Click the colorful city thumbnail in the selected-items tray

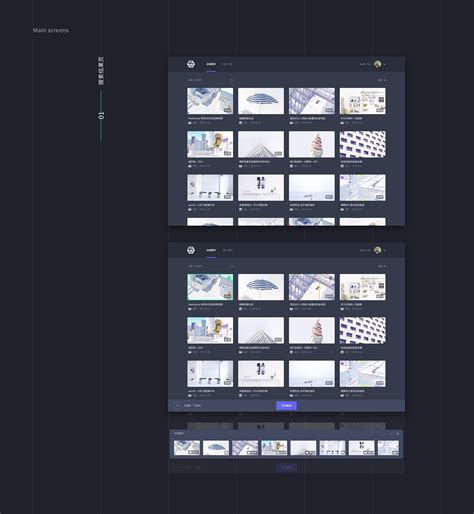pyautogui.click(x=274, y=448)
